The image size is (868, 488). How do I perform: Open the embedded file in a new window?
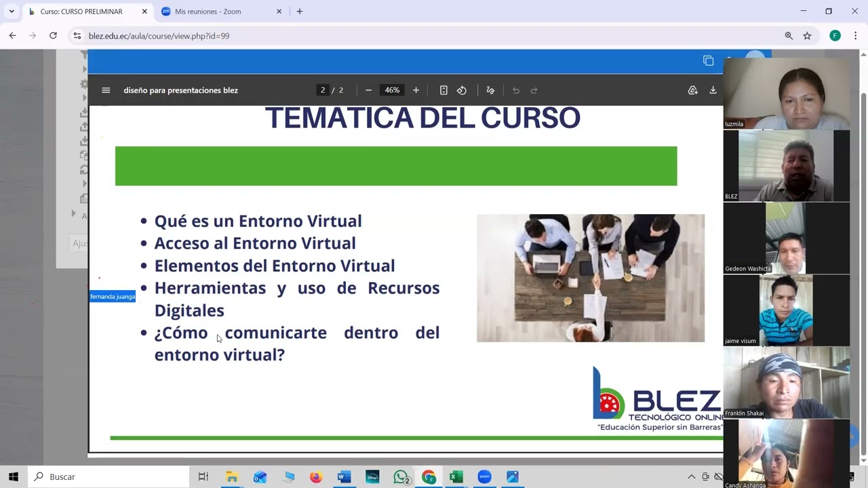pos(708,61)
